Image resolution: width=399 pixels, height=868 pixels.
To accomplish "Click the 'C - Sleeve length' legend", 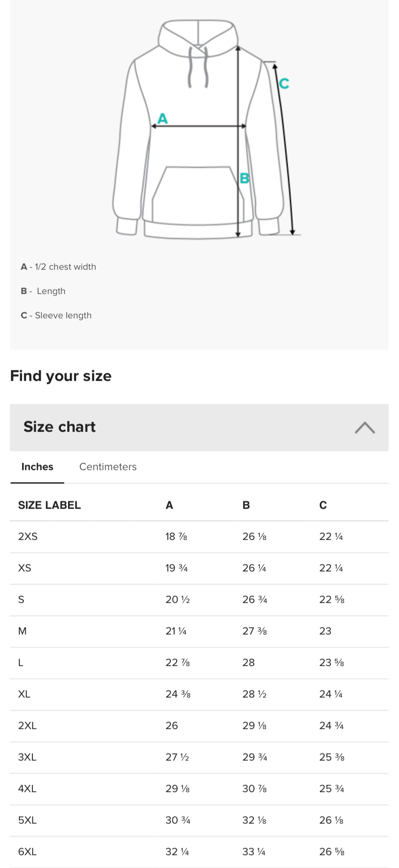I will pos(56,315).
